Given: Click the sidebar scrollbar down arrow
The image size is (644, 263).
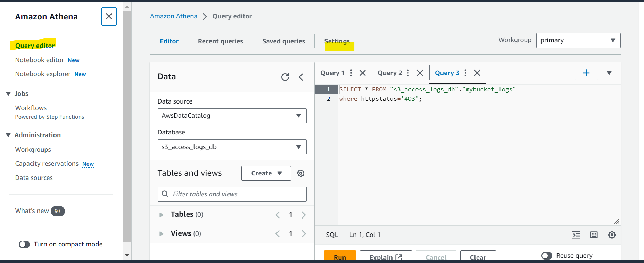Looking at the screenshot, I should [127, 255].
